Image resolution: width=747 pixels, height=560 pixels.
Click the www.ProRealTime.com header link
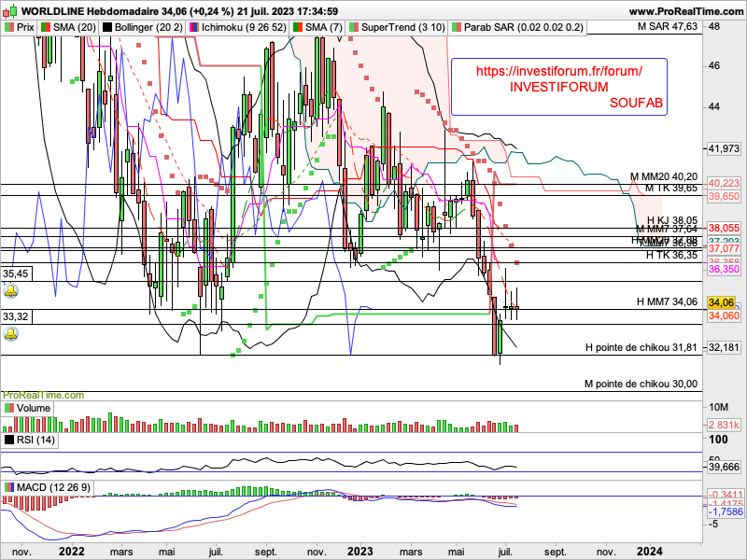click(x=686, y=11)
